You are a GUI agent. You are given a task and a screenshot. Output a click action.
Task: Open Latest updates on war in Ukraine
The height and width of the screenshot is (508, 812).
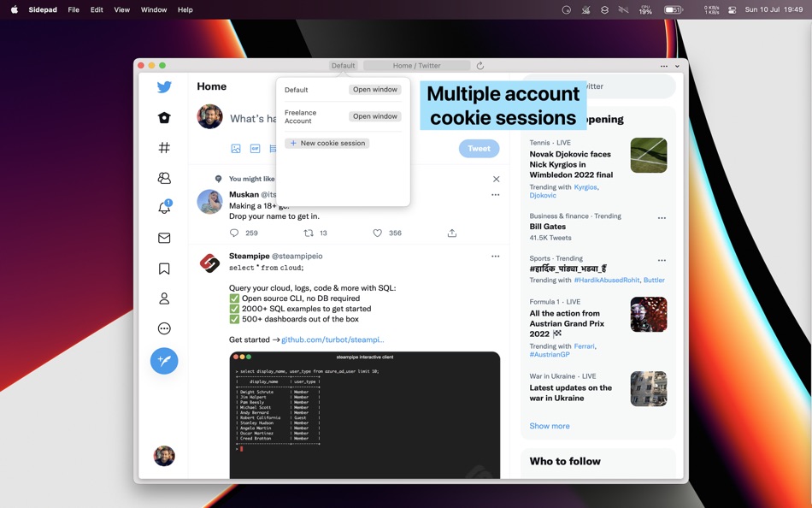[571, 393]
